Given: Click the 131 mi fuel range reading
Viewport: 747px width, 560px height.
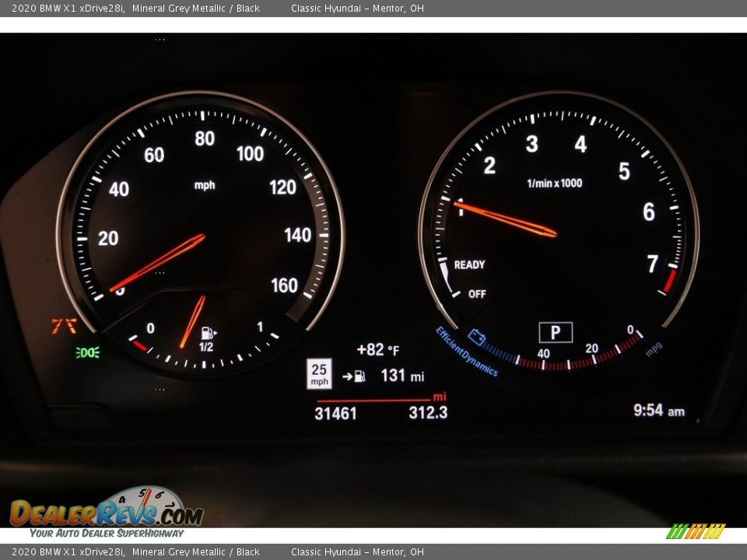Looking at the screenshot, I should pyautogui.click(x=402, y=376).
